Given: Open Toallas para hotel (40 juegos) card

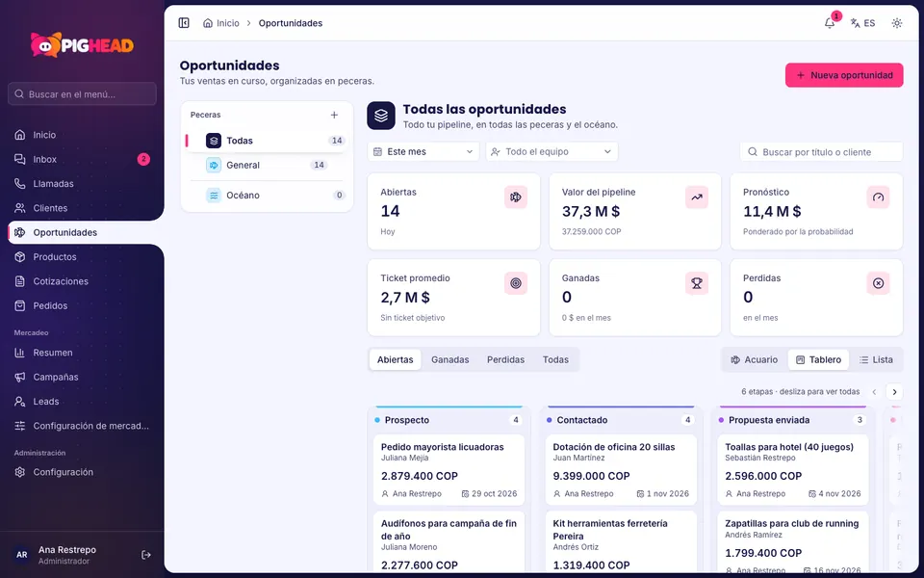Looking at the screenshot, I should click(792, 470).
